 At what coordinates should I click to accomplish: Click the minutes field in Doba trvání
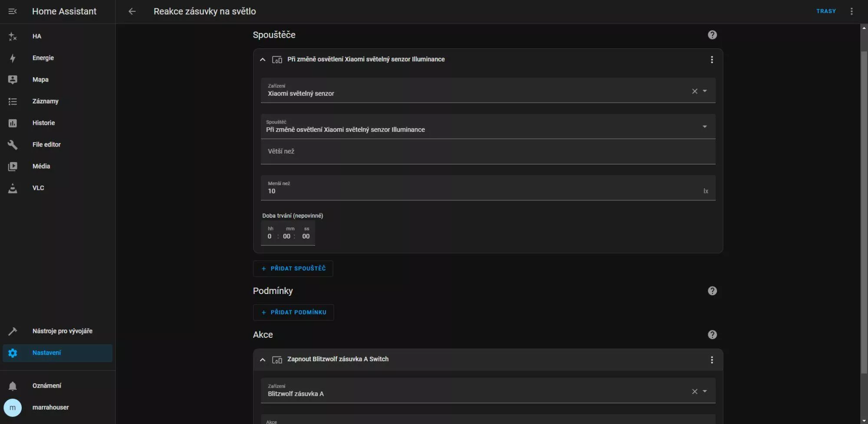pyautogui.click(x=287, y=237)
